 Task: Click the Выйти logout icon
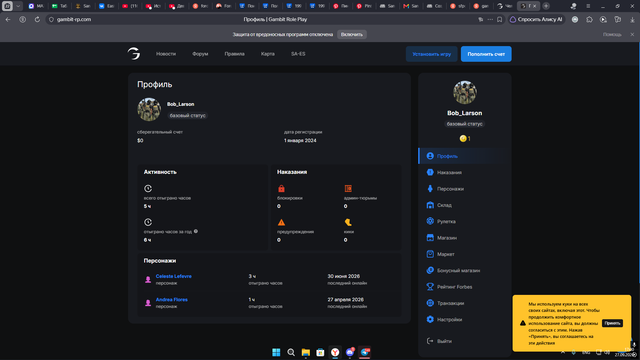point(430,341)
